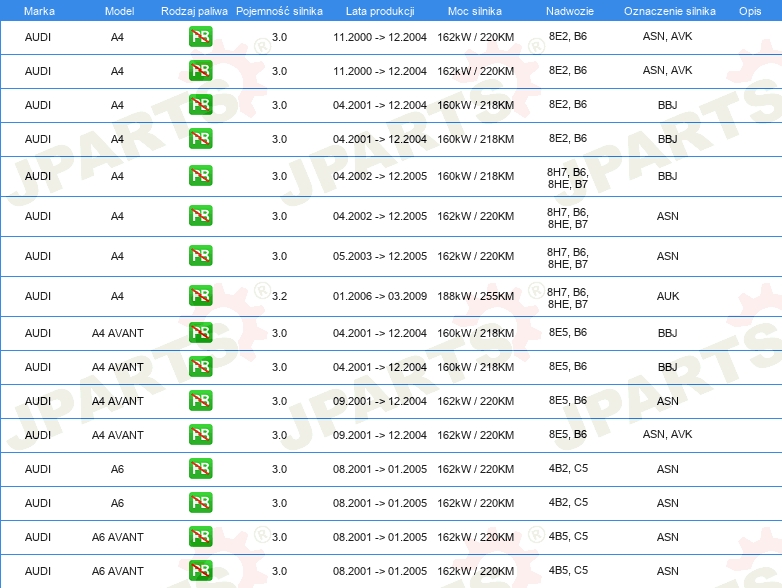The width and height of the screenshot is (782, 588).
Task: Select the power cell in the 05.2003 row
Action: coord(475,256)
